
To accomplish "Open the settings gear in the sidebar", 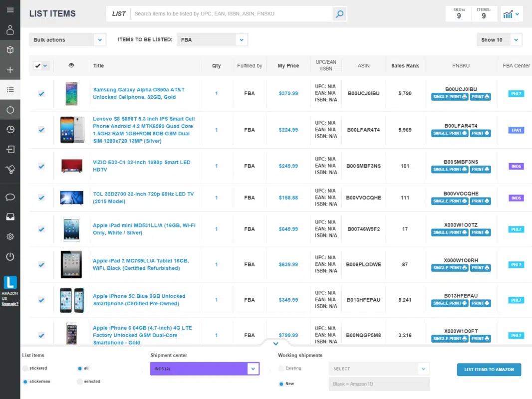I will (x=10, y=237).
